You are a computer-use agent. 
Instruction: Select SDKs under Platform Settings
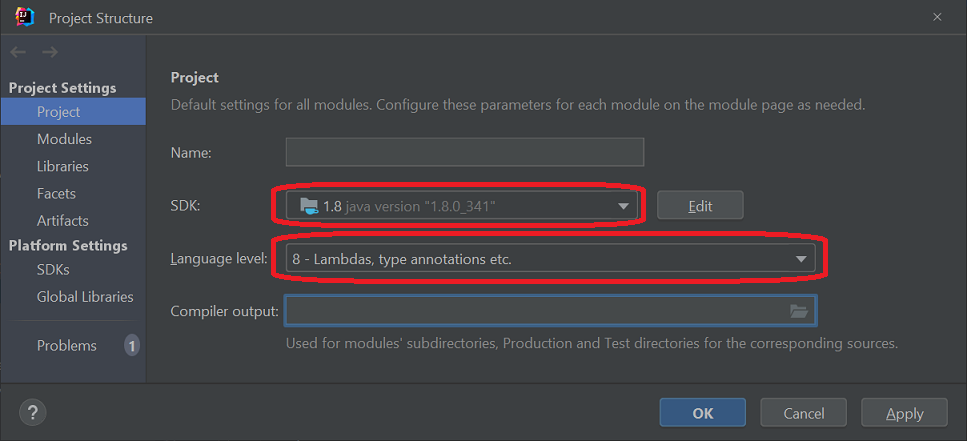53,269
